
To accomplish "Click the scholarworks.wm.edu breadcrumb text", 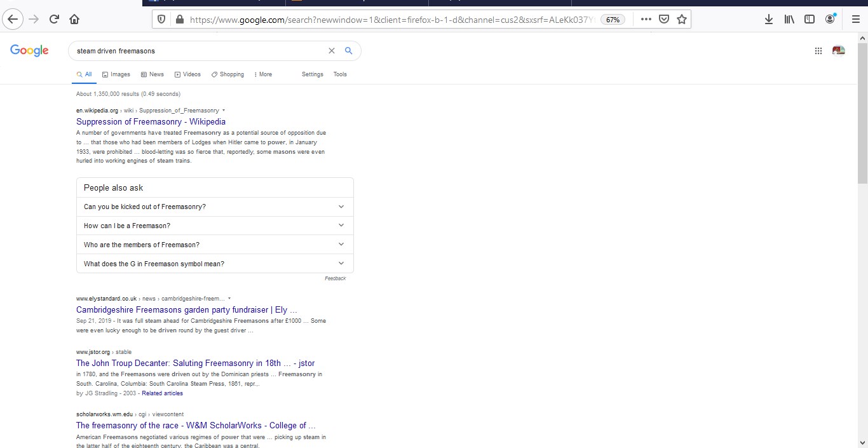I will 105,414.
